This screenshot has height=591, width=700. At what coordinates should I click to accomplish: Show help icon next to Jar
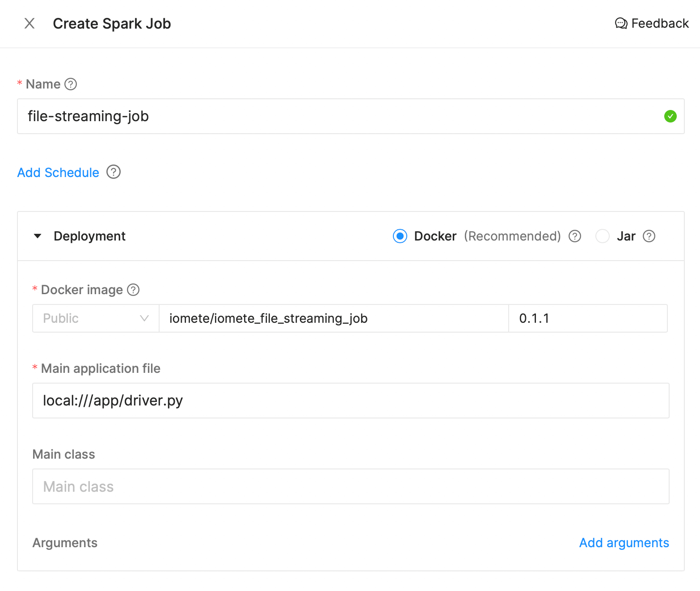click(x=649, y=236)
